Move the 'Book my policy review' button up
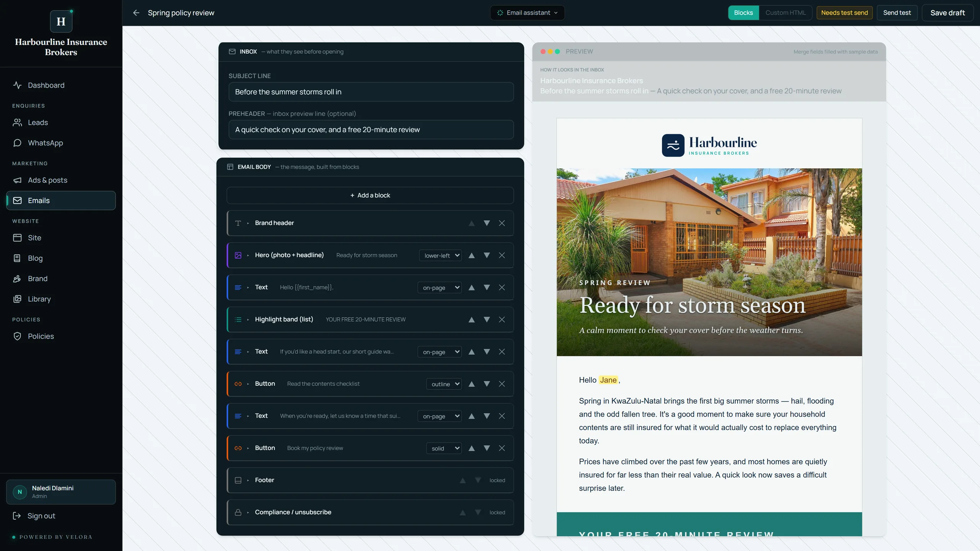The height and width of the screenshot is (551, 980). click(x=472, y=448)
